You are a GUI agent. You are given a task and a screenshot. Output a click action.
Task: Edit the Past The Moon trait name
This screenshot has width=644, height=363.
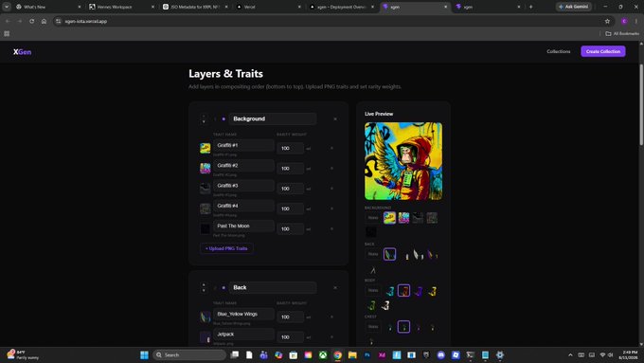(x=243, y=226)
